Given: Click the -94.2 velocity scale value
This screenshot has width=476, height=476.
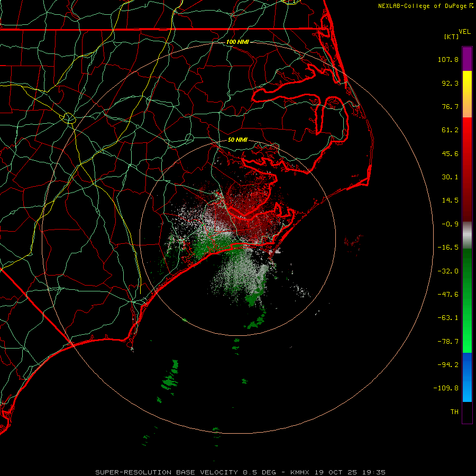Looking at the screenshot, I should click(x=448, y=364).
